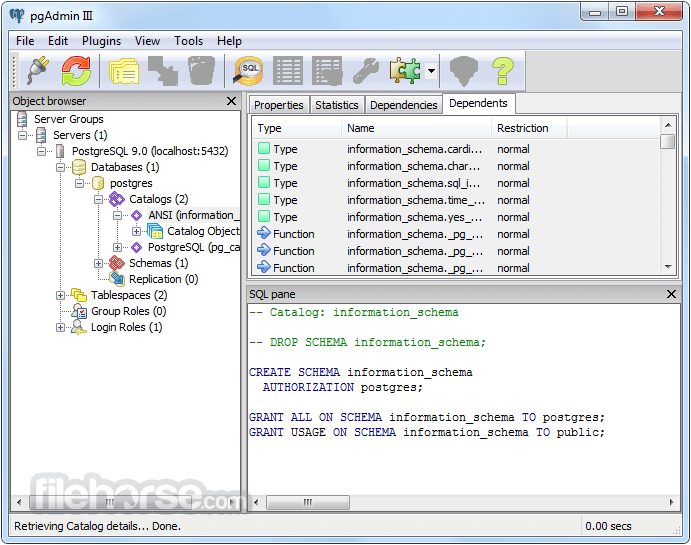Click the Plugins puzzle piece icon
The image size is (691, 545).
tap(405, 71)
